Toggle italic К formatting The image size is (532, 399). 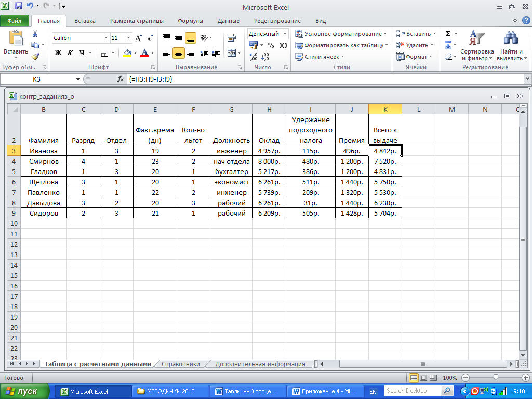(70, 53)
